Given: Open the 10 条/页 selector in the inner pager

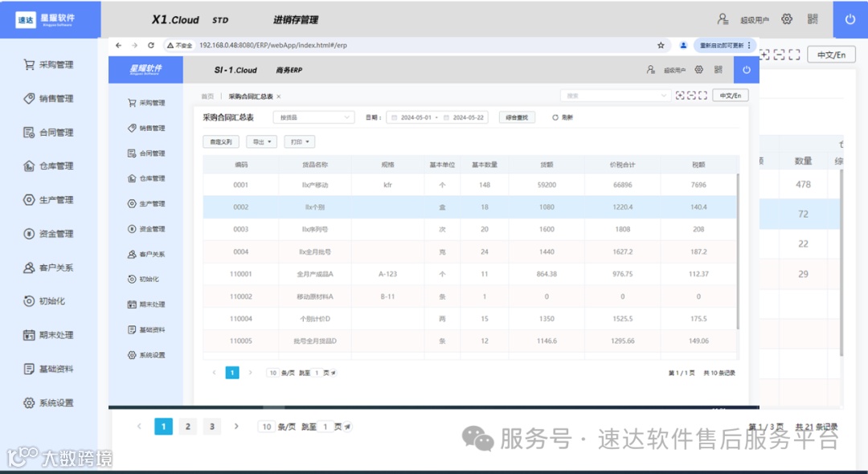Looking at the screenshot, I should click(x=272, y=373).
